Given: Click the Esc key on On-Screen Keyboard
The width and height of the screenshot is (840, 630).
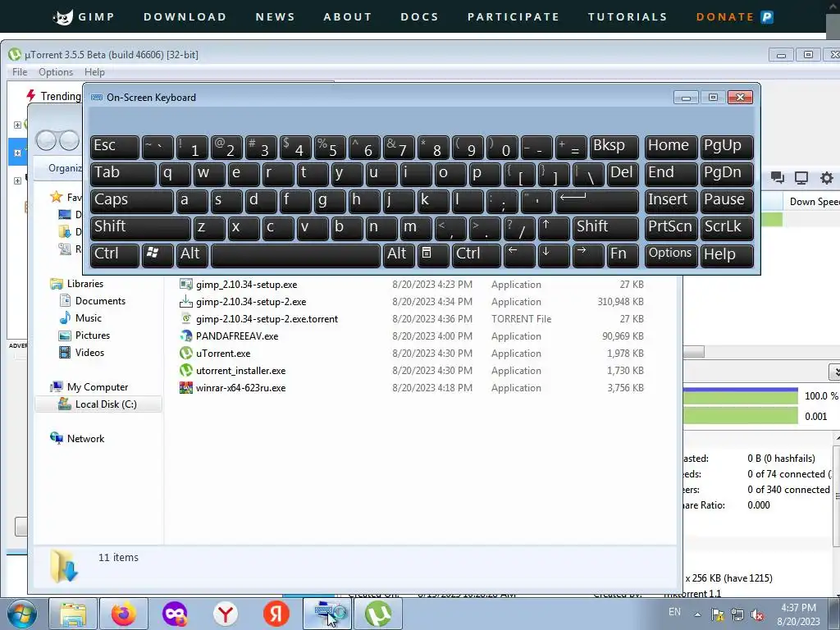Looking at the screenshot, I should tap(115, 147).
